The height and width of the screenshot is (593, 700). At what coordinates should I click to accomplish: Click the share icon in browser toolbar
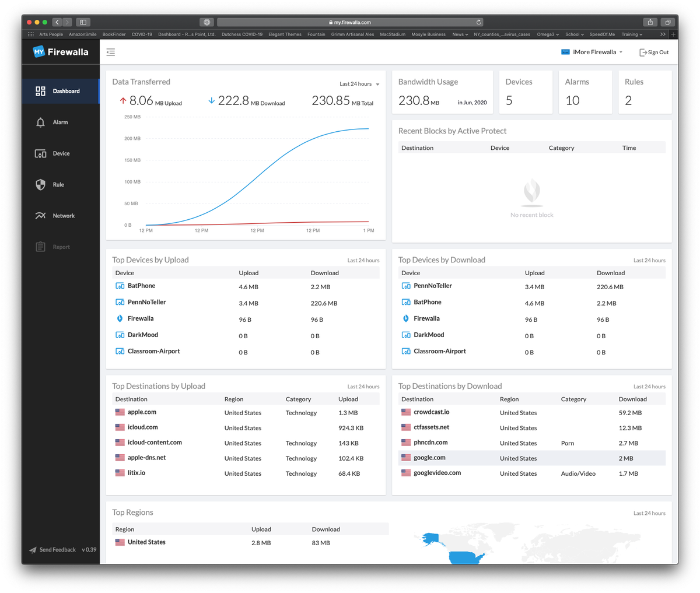click(x=650, y=21)
